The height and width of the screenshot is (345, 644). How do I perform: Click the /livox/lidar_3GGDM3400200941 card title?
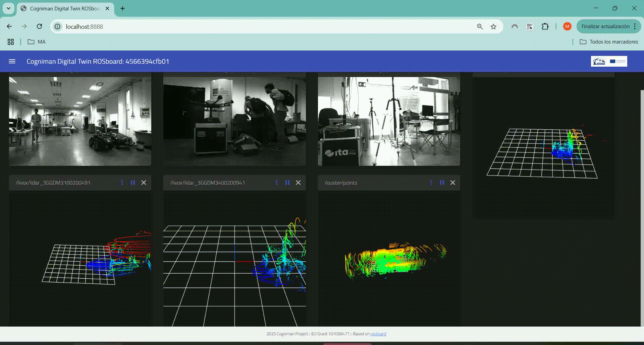pos(207,183)
